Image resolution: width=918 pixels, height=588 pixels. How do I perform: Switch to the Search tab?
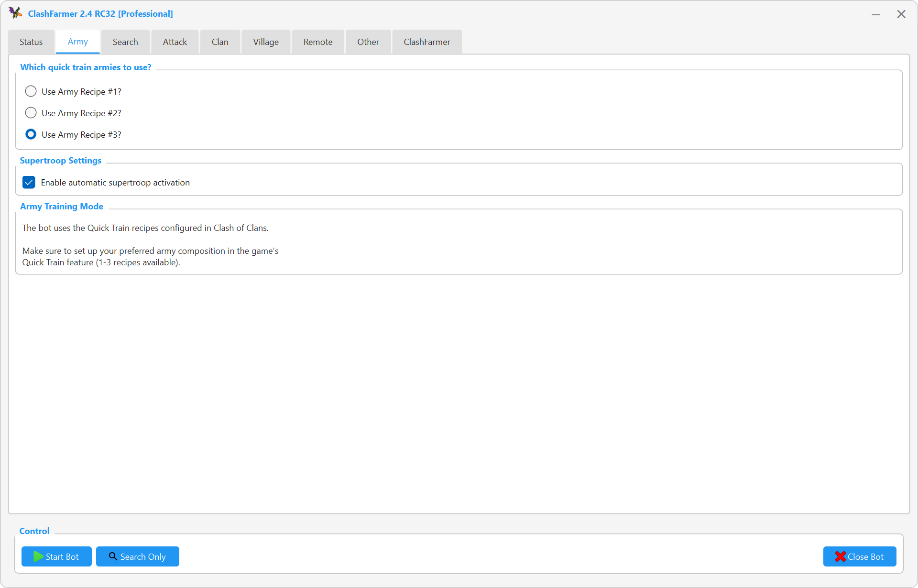(125, 42)
